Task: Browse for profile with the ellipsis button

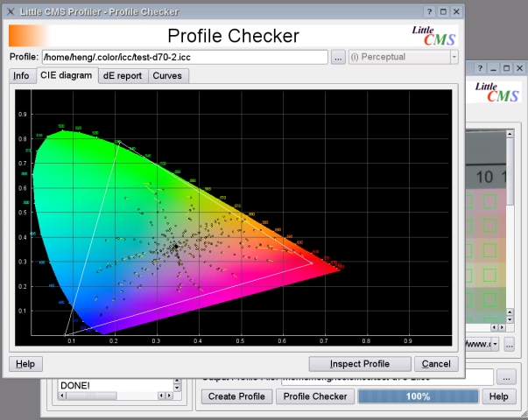Action: point(338,57)
